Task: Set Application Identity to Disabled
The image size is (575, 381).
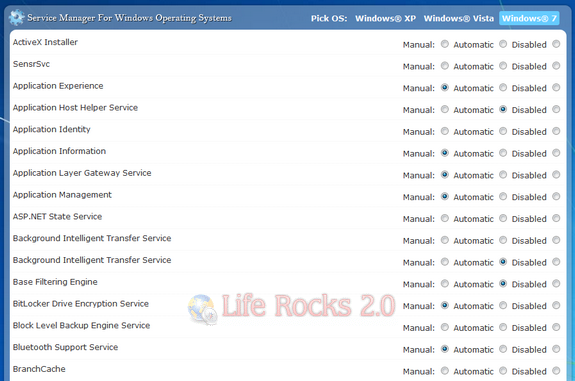Action: 556,131
